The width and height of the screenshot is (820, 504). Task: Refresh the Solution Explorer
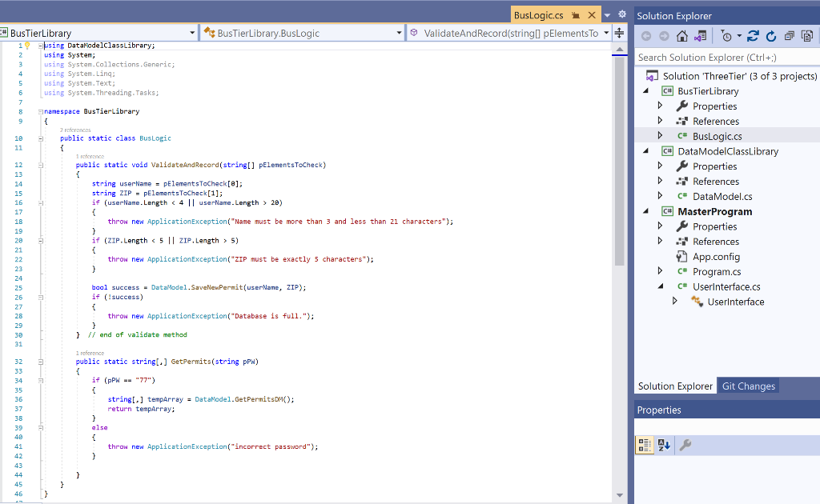click(771, 36)
